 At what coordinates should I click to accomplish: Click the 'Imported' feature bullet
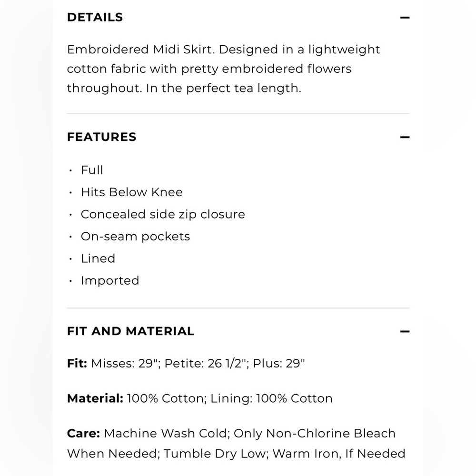click(110, 281)
